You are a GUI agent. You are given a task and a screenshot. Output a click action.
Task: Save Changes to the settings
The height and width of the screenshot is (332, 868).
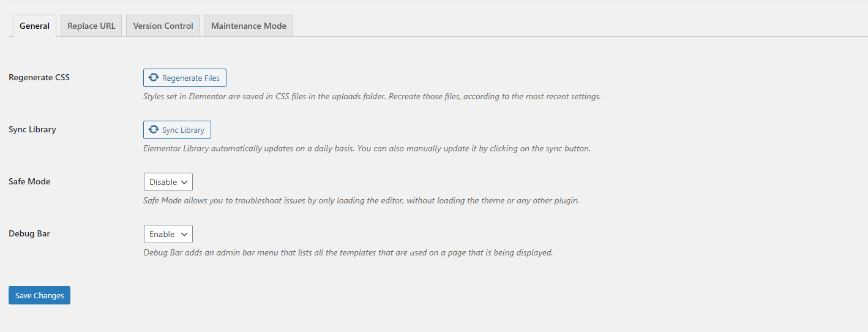click(40, 295)
